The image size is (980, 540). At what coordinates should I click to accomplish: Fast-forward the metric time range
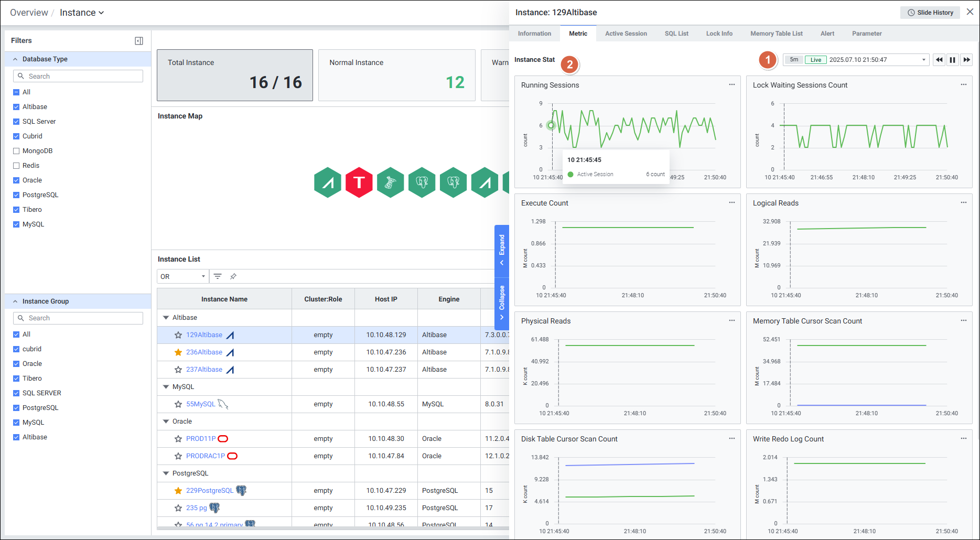click(966, 60)
